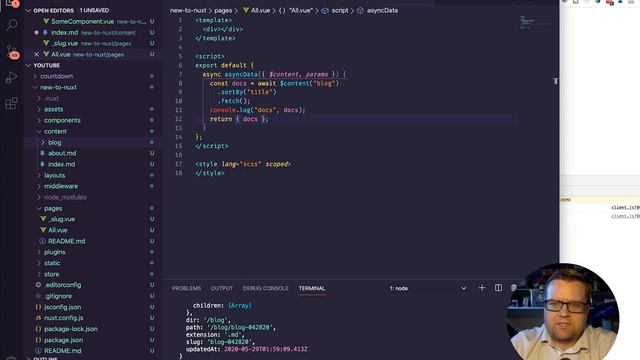Collapse the content folder
Viewport: 640px width, 360px height.
(56, 131)
